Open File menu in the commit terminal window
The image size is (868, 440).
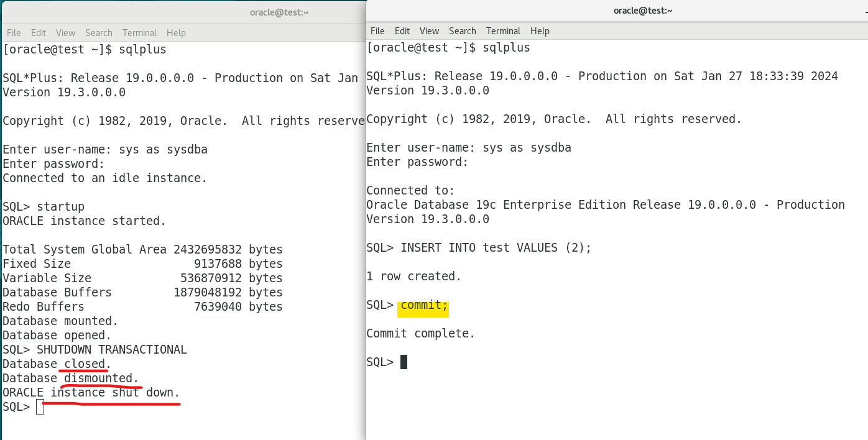pyautogui.click(x=377, y=31)
